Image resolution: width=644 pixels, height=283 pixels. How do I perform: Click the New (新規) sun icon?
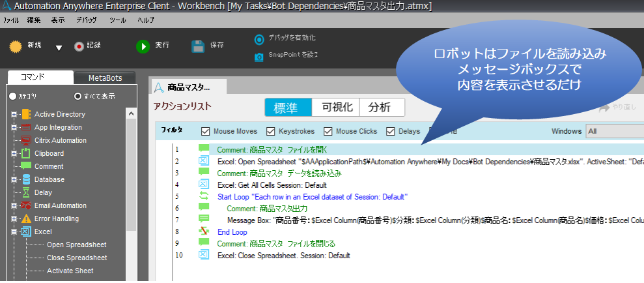16,46
